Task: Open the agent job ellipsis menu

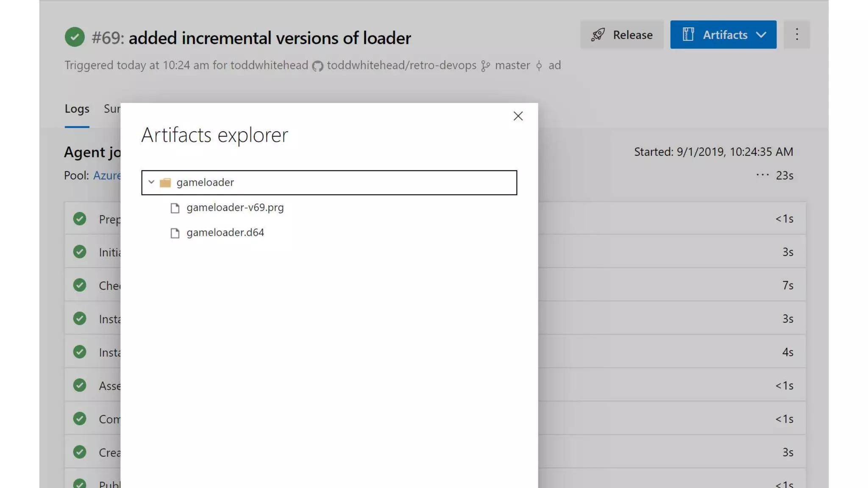Action: pos(762,175)
